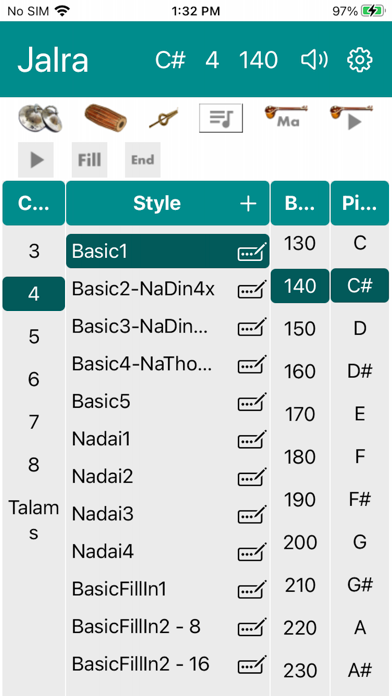Edit the BasicFillIn2 - 8 style
This screenshot has width=392, height=696.
pos(253,627)
